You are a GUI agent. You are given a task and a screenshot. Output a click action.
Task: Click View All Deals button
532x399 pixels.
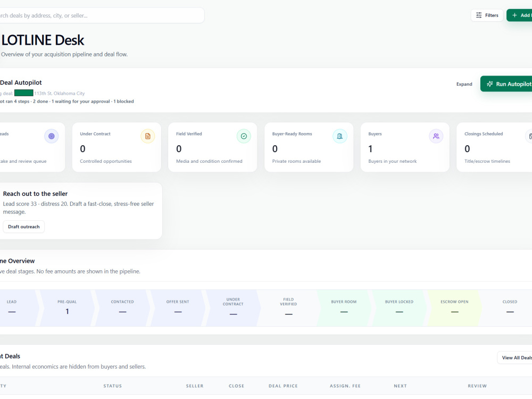pyautogui.click(x=515, y=358)
